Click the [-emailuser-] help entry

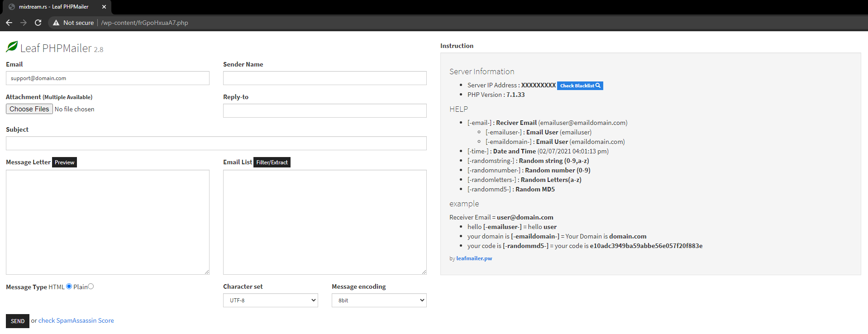pyautogui.click(x=539, y=132)
